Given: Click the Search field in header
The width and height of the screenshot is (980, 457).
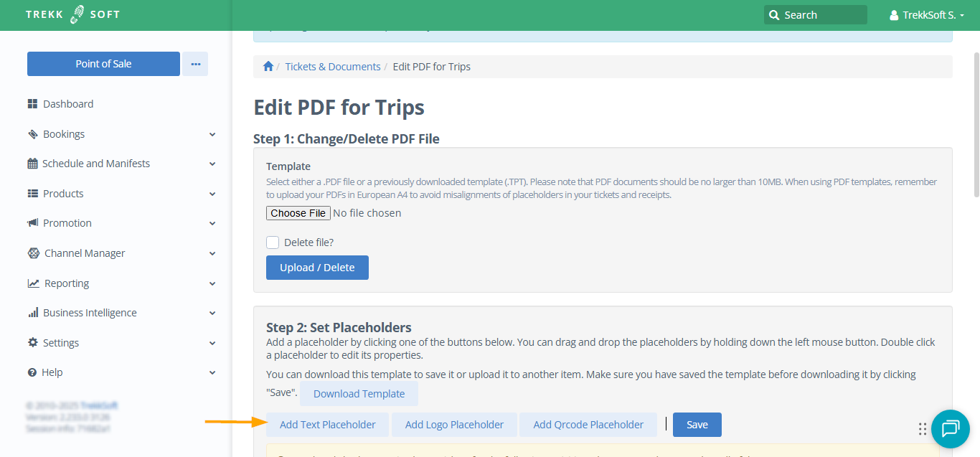Looking at the screenshot, I should click(x=815, y=15).
